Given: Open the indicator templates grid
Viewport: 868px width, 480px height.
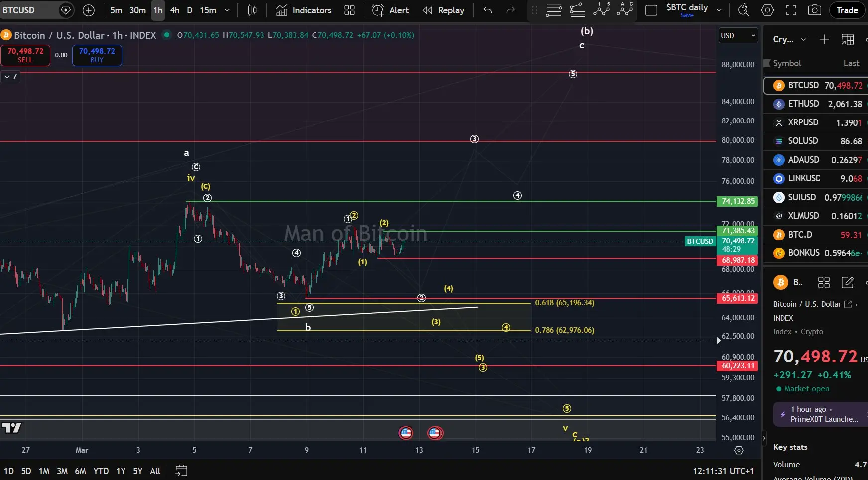Looking at the screenshot, I should [349, 10].
